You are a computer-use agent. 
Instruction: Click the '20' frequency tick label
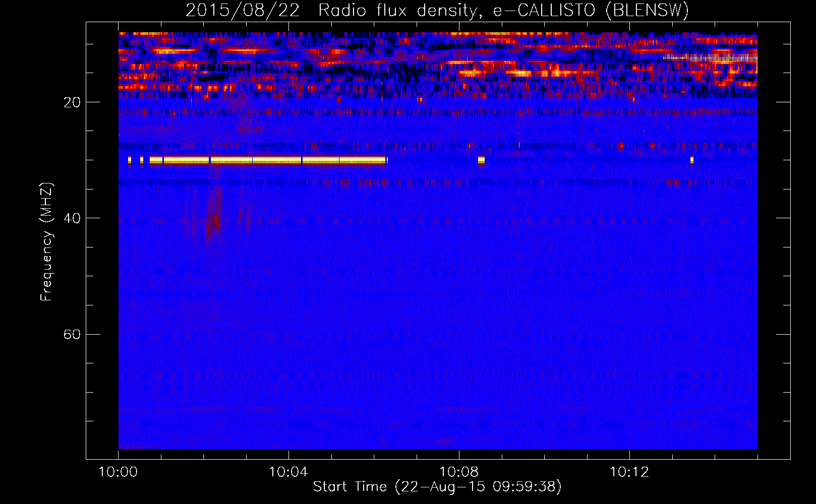pyautogui.click(x=72, y=102)
